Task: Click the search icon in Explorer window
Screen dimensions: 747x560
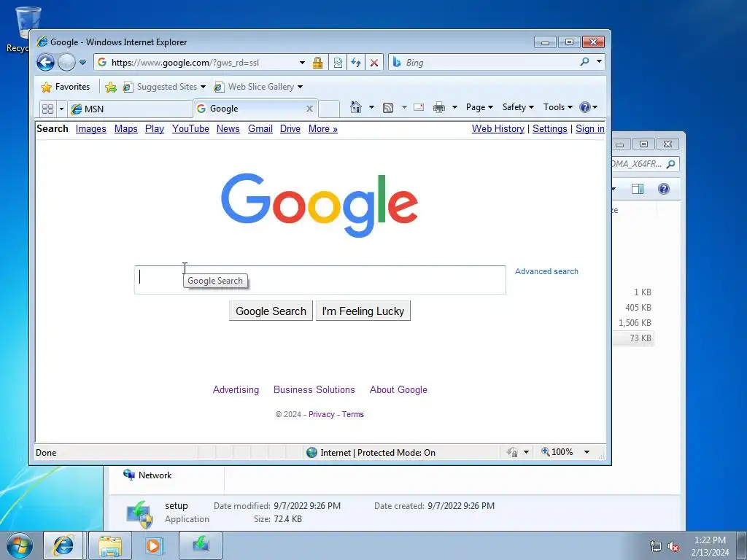Action: click(671, 164)
